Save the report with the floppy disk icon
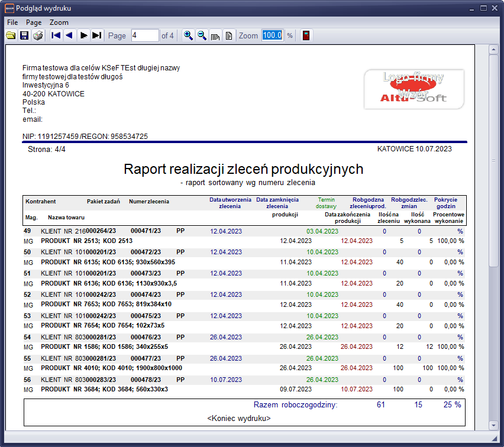 click(x=24, y=35)
